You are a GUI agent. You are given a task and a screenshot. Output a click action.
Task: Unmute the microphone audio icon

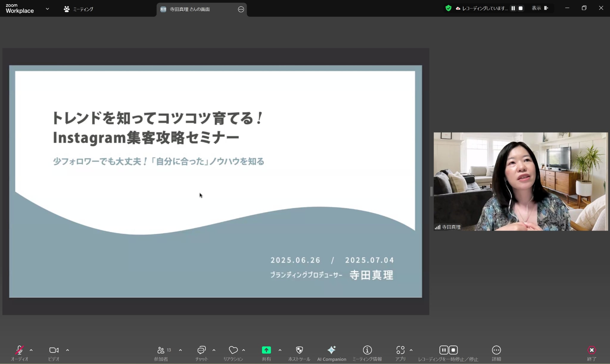19,350
